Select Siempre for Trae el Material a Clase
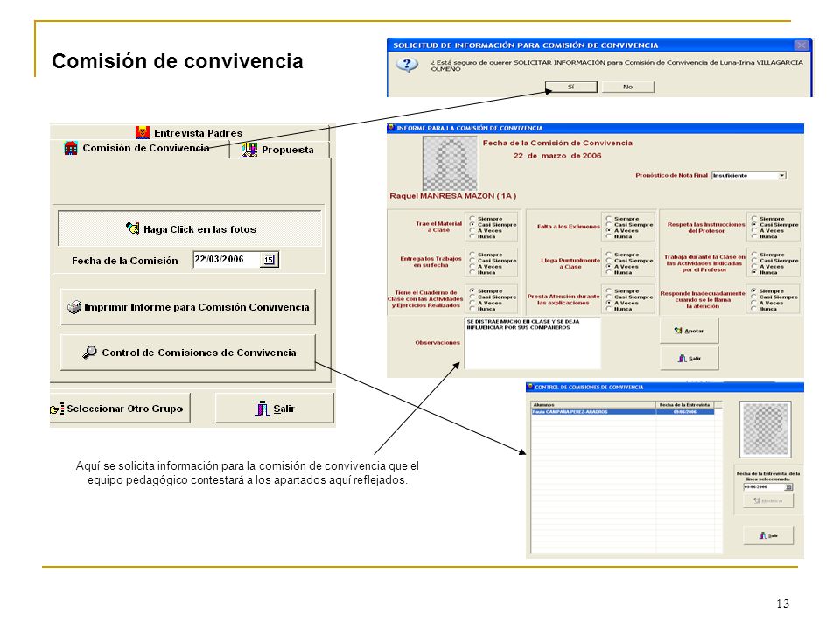This screenshot has width=840, height=630. tap(472, 219)
